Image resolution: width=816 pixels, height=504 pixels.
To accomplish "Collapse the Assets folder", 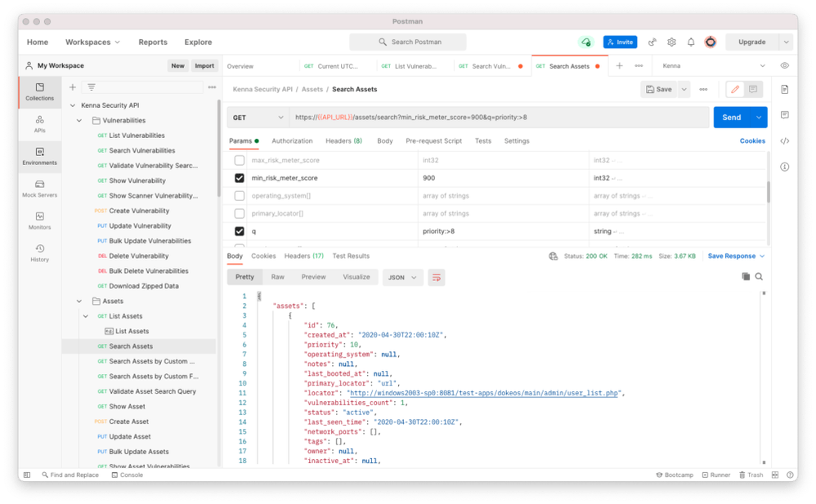I will [x=79, y=301].
